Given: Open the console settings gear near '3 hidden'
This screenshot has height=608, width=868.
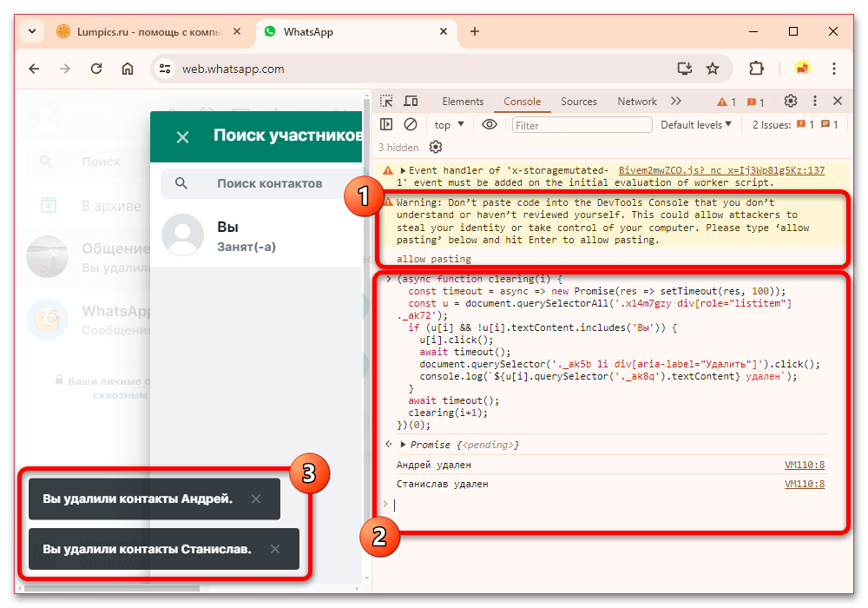Looking at the screenshot, I should click(436, 148).
